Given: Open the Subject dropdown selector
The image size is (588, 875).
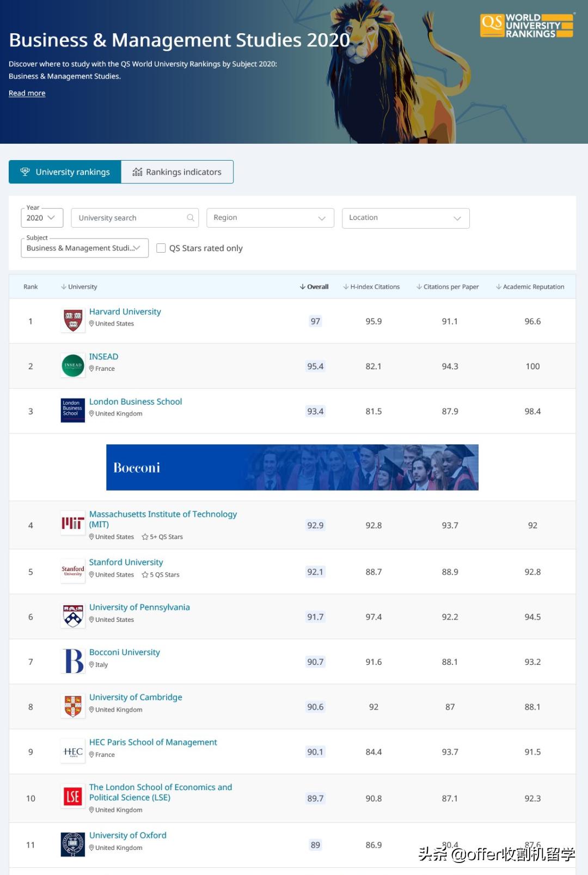Looking at the screenshot, I should [84, 248].
